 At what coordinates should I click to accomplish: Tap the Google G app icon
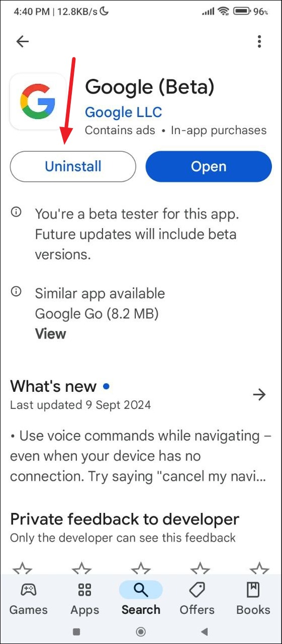click(x=38, y=101)
